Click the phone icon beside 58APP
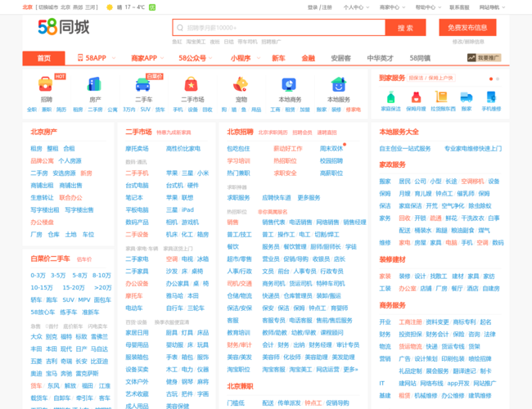Image resolution: width=532 pixels, height=409 pixels. [x=80, y=57]
